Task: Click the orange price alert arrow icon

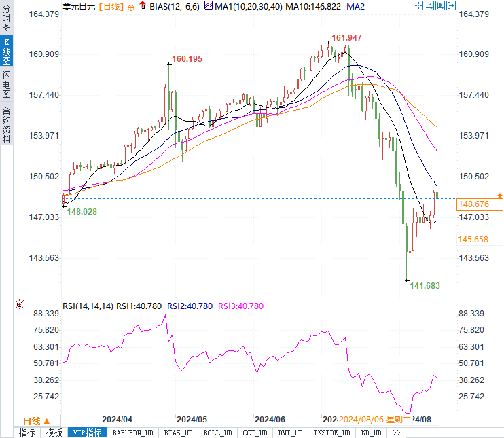Action: 500,196
